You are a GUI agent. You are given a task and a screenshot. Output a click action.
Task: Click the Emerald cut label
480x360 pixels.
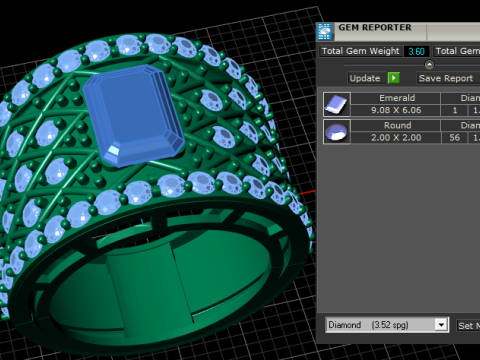click(x=396, y=98)
